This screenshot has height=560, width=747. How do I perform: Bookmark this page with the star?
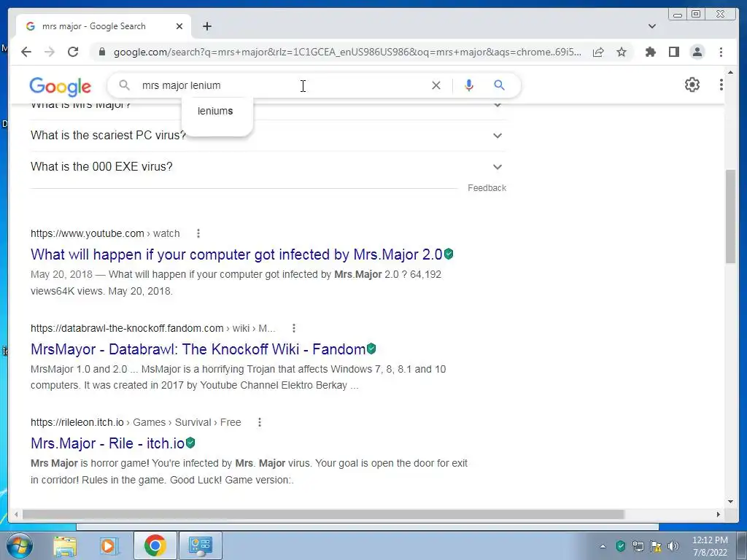coord(622,52)
